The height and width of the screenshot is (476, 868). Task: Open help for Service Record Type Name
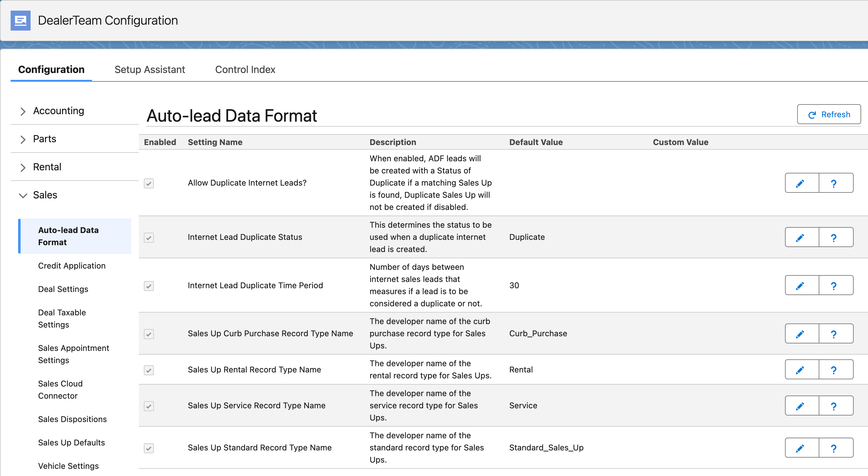(x=836, y=406)
